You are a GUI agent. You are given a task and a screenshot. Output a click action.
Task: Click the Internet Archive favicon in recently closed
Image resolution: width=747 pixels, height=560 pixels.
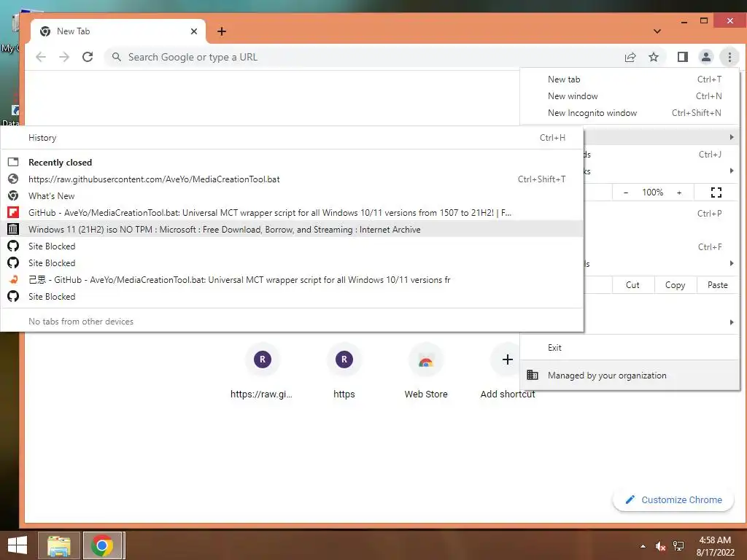tap(13, 230)
